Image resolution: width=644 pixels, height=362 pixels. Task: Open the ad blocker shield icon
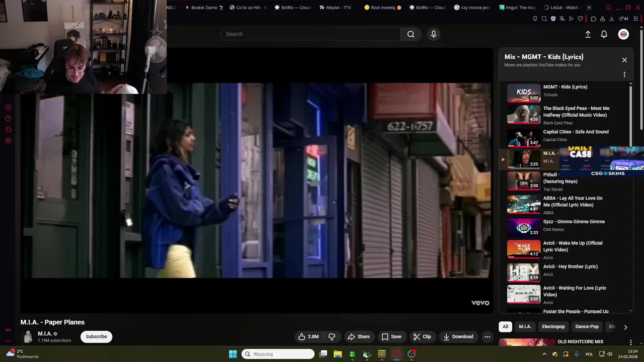[553, 19]
